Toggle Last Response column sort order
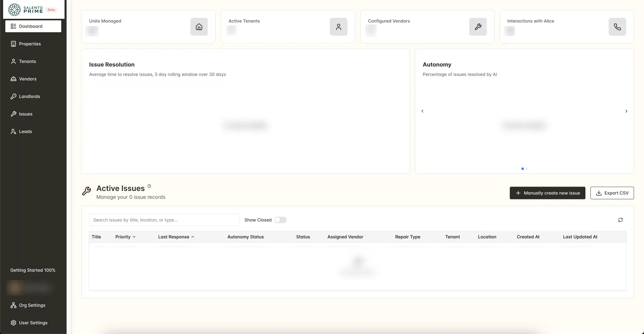The image size is (644, 334). click(x=176, y=237)
